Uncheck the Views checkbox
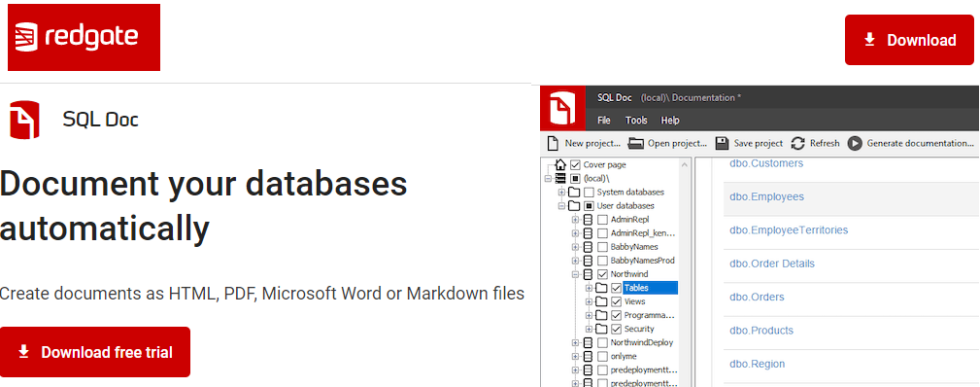 tap(616, 301)
